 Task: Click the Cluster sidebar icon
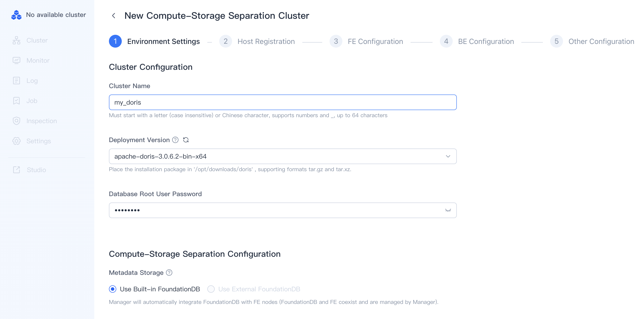tap(16, 40)
